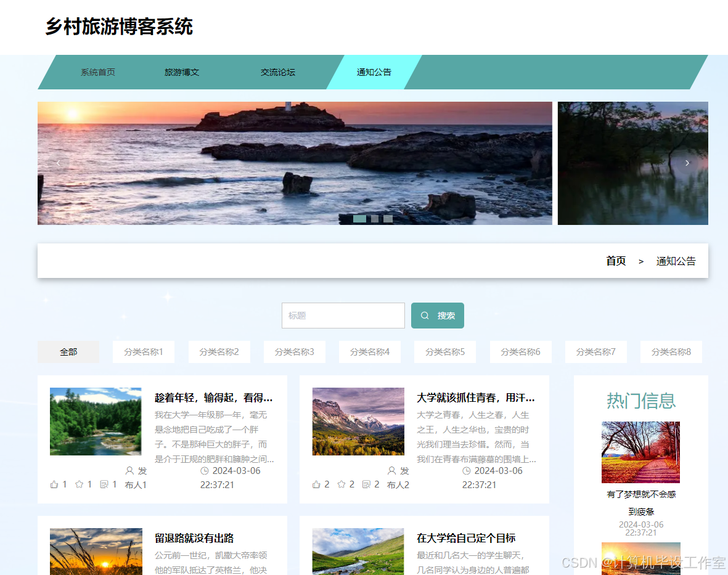
Task: Click the sunset coast carousel banner image
Action: point(295,163)
